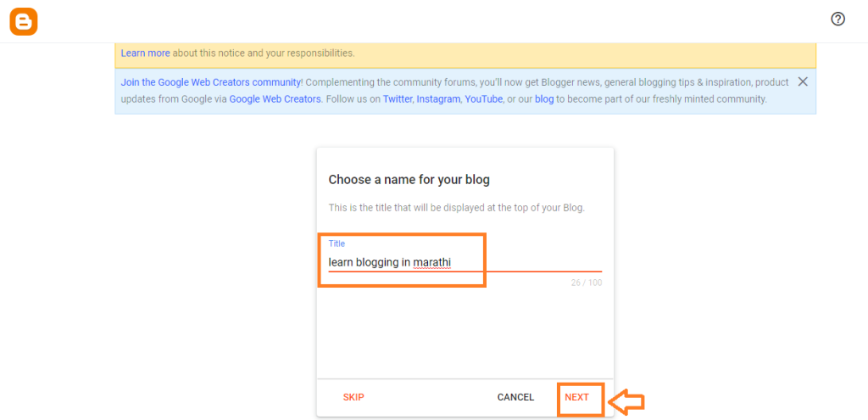The height and width of the screenshot is (420, 868).
Task: Click the orange arrow pointing at NEXT
Action: [626, 401]
